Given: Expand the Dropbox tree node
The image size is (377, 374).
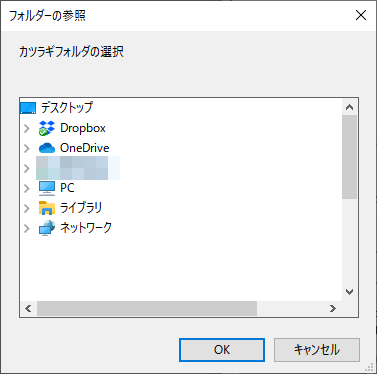Looking at the screenshot, I should (27, 128).
